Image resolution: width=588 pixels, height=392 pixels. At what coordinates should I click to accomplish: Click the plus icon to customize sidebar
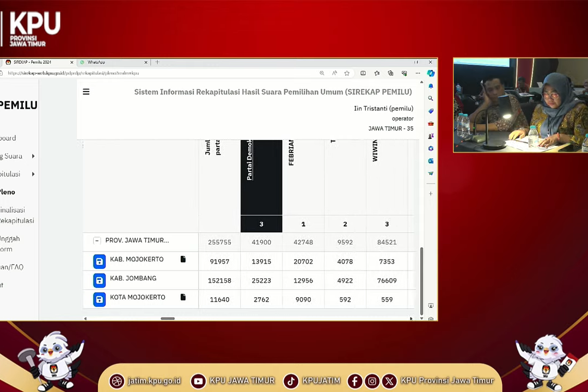431,194
